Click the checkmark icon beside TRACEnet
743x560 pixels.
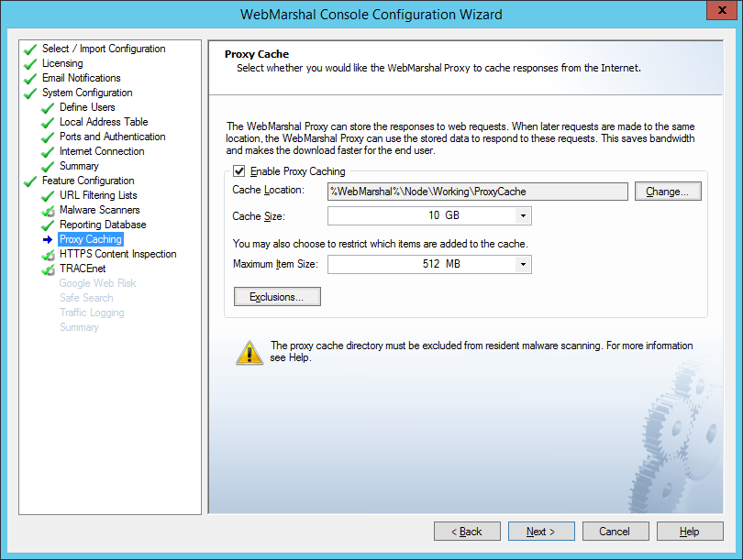49,269
